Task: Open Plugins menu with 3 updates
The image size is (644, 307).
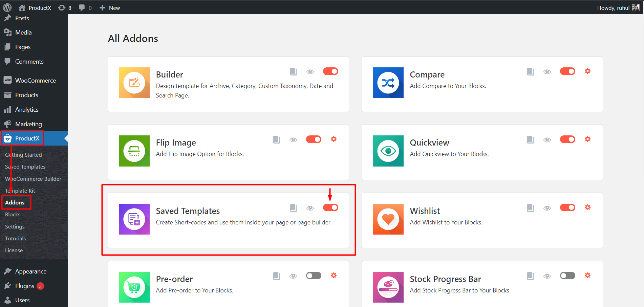Action: [x=34, y=286]
